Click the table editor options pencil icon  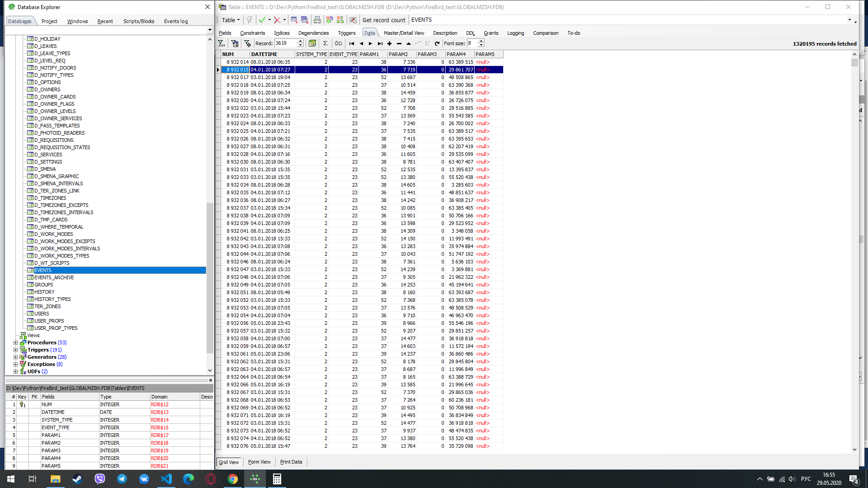point(353,20)
